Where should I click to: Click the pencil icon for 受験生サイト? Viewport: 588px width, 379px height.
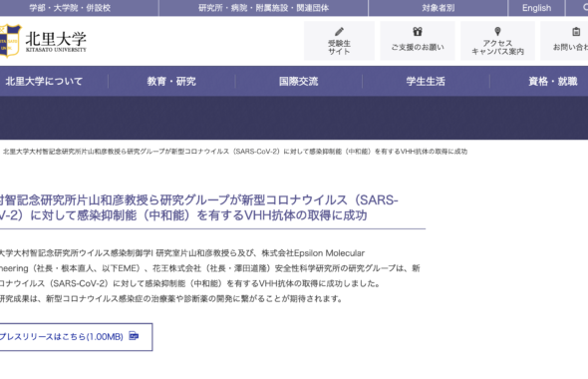339,32
